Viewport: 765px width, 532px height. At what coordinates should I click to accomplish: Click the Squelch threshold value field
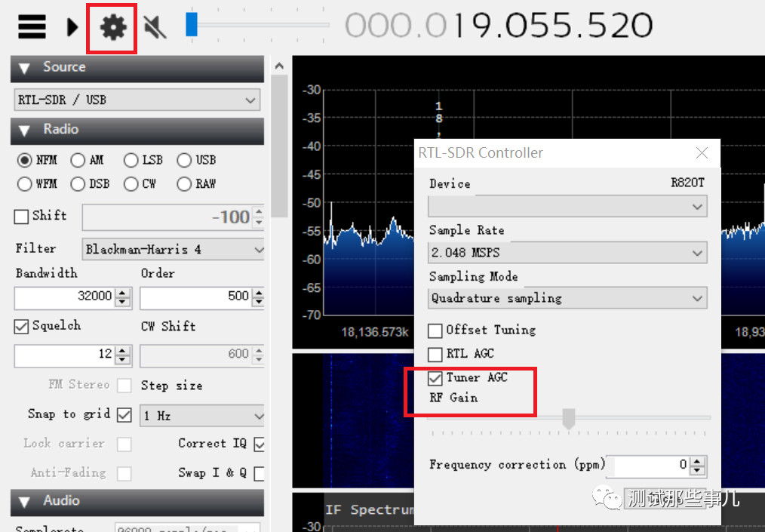66,355
